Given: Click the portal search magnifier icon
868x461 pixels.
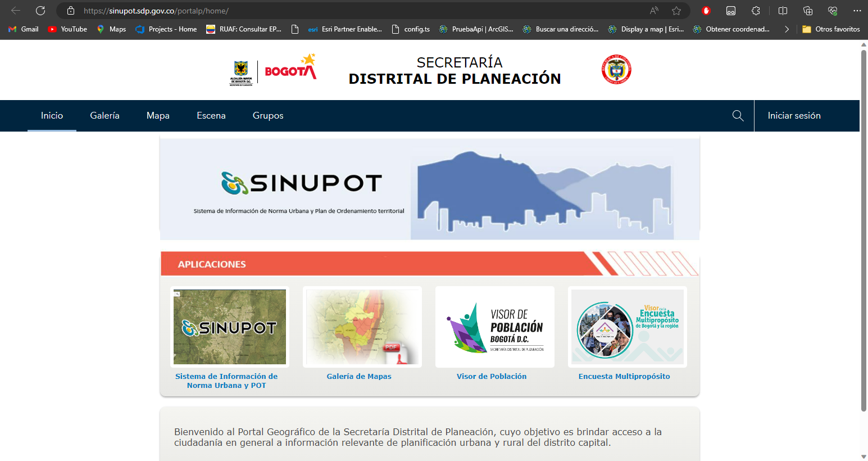Looking at the screenshot, I should tap(738, 116).
